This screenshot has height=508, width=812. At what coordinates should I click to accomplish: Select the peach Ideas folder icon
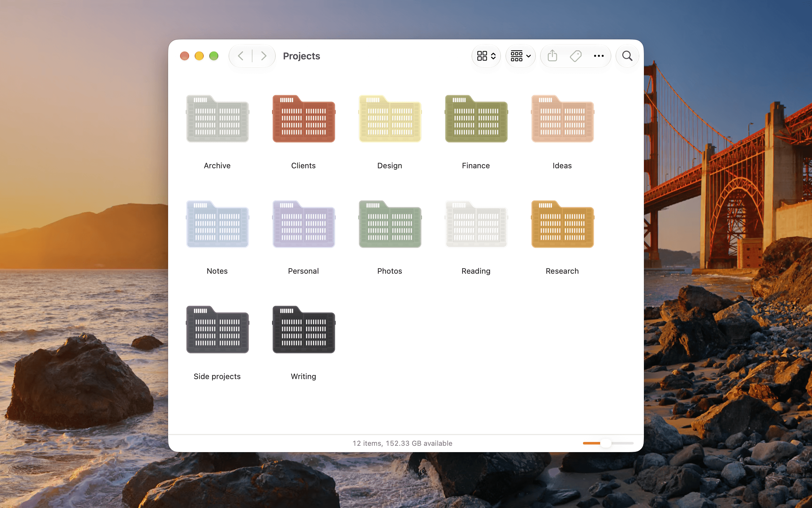coord(562,119)
